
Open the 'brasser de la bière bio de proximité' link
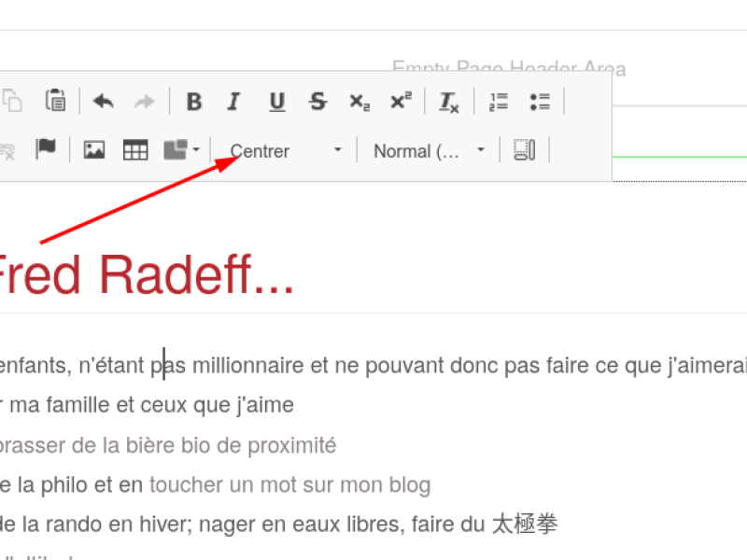click(x=168, y=446)
